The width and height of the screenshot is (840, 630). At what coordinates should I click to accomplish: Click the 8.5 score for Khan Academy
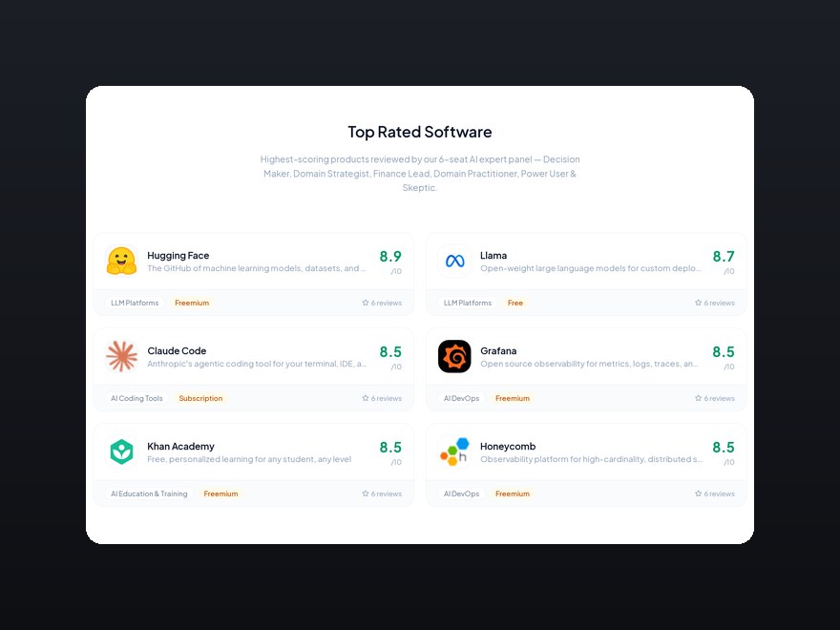tap(390, 448)
